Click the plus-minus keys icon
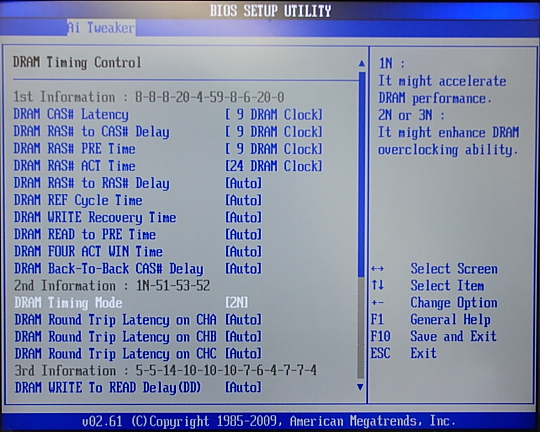 [378, 303]
